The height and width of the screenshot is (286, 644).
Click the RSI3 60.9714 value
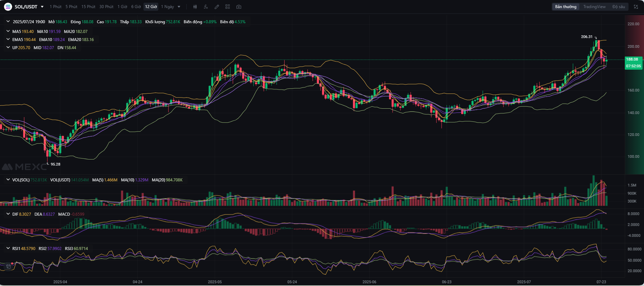coord(76,249)
